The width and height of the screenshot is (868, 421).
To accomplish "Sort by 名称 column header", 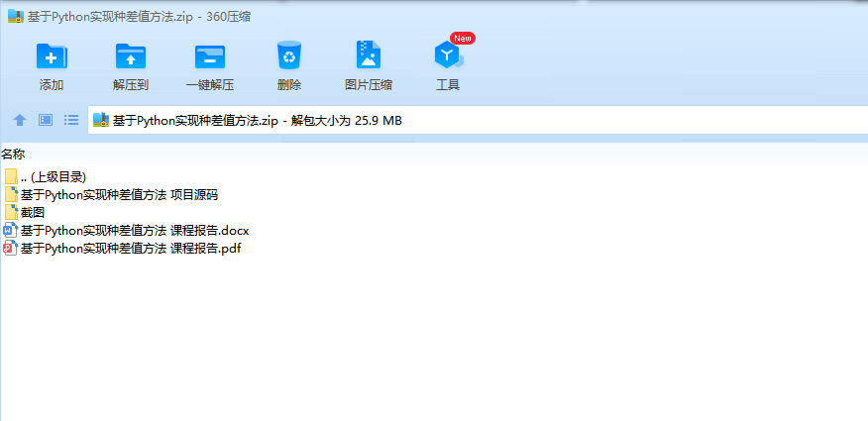I will [13, 154].
